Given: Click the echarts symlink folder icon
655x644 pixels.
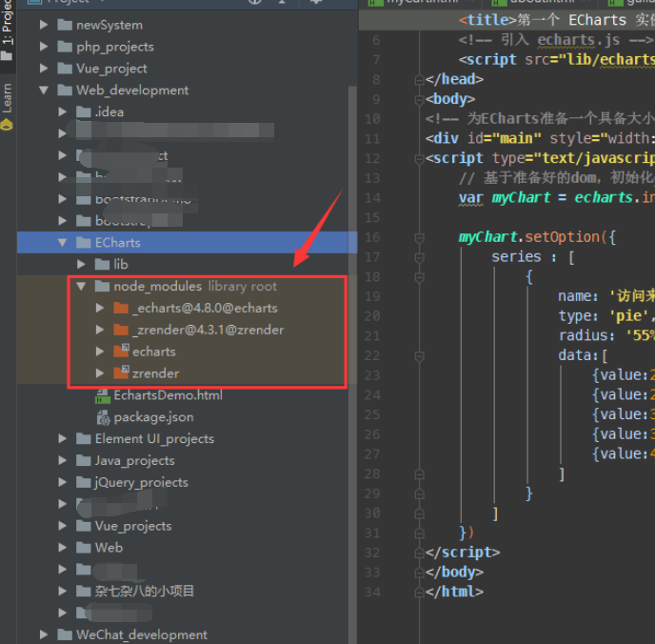Looking at the screenshot, I should click(121, 351).
